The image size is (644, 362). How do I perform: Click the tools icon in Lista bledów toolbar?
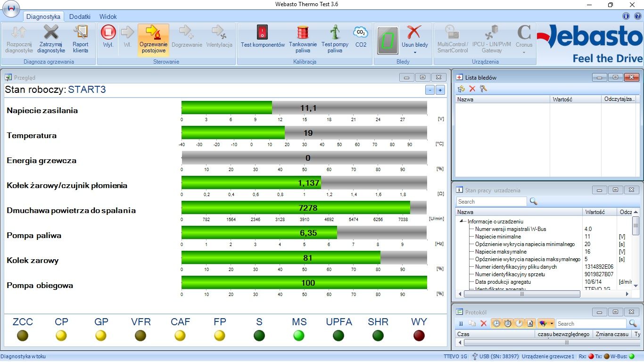point(483,89)
